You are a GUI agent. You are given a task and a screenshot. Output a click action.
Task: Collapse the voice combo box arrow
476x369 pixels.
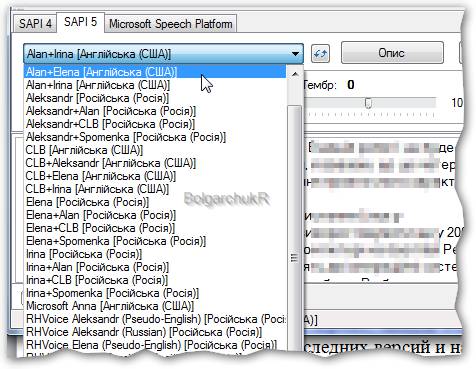[x=295, y=53]
